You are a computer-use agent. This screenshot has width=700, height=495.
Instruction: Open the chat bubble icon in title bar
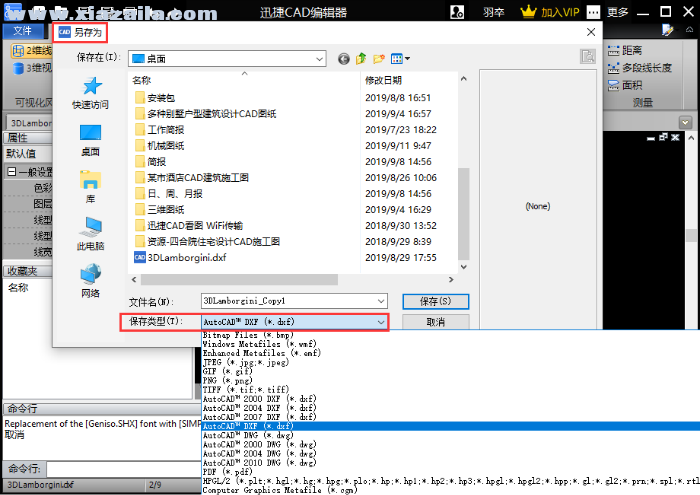(x=593, y=12)
